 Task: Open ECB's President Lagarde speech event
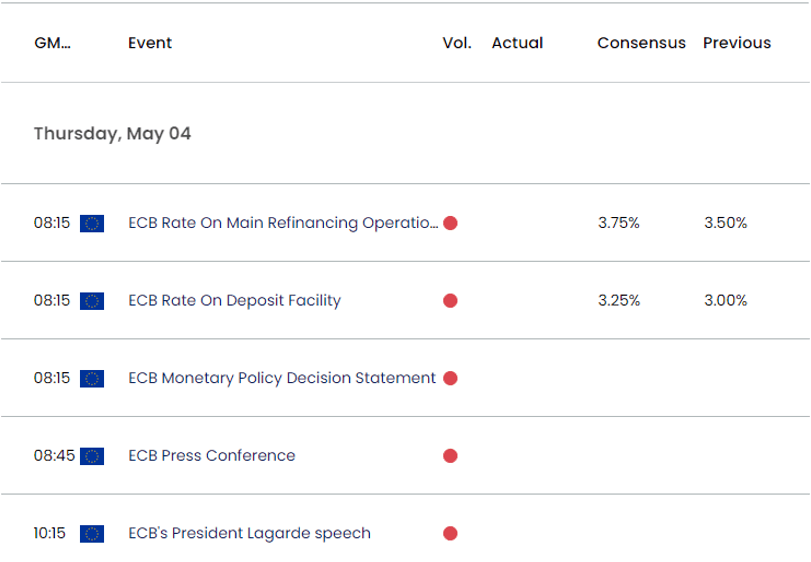tap(250, 533)
